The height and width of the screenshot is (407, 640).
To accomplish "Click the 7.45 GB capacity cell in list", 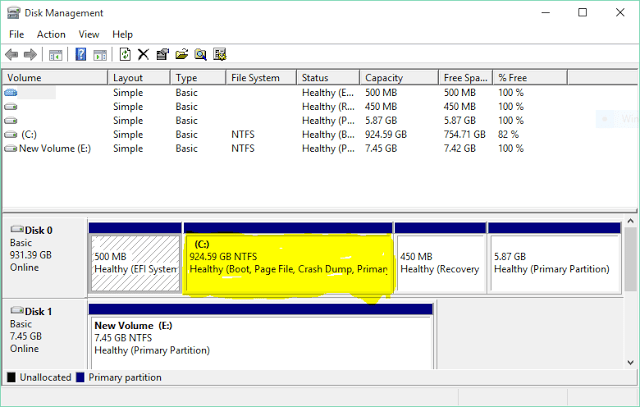I will coord(381,149).
